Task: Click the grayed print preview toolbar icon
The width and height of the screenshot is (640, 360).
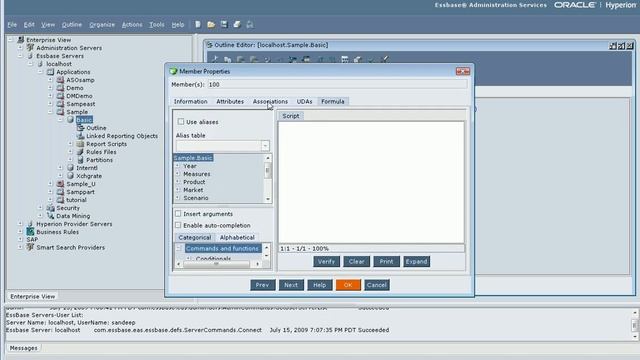Action: [x=250, y=24]
